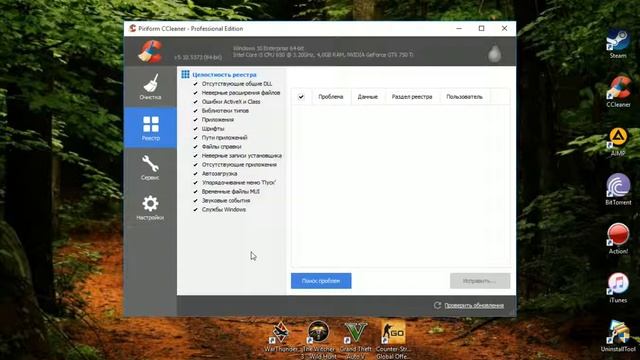Open WarThunder desktop shortcut
640x360 pixels.
click(281, 336)
